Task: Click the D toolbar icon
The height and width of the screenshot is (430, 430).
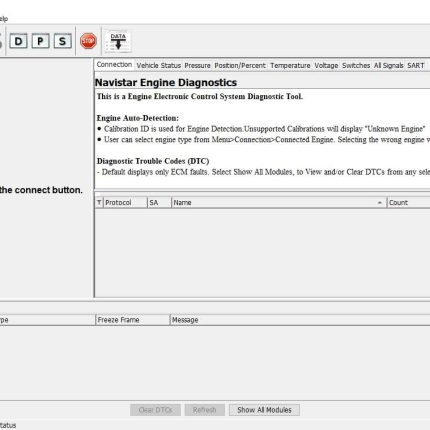Action: (x=18, y=41)
